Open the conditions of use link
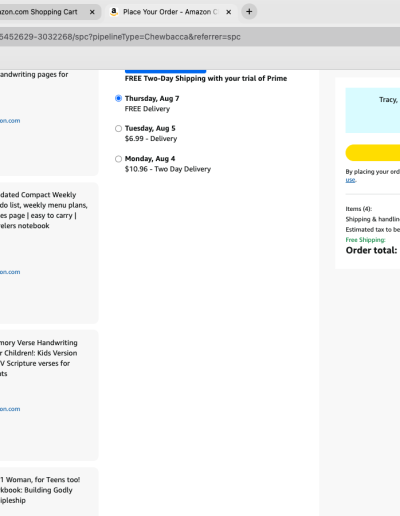The width and height of the screenshot is (400, 516). point(350,180)
